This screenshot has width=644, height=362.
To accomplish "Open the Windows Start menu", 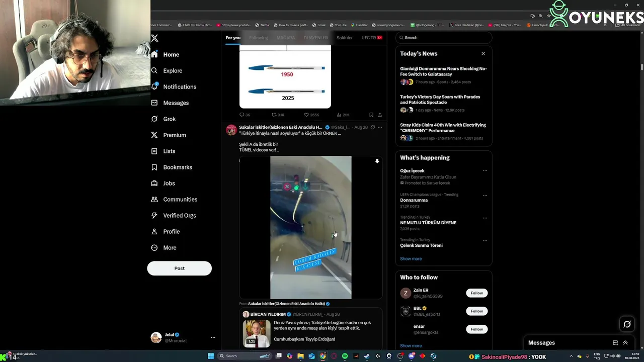I will [x=211, y=356].
